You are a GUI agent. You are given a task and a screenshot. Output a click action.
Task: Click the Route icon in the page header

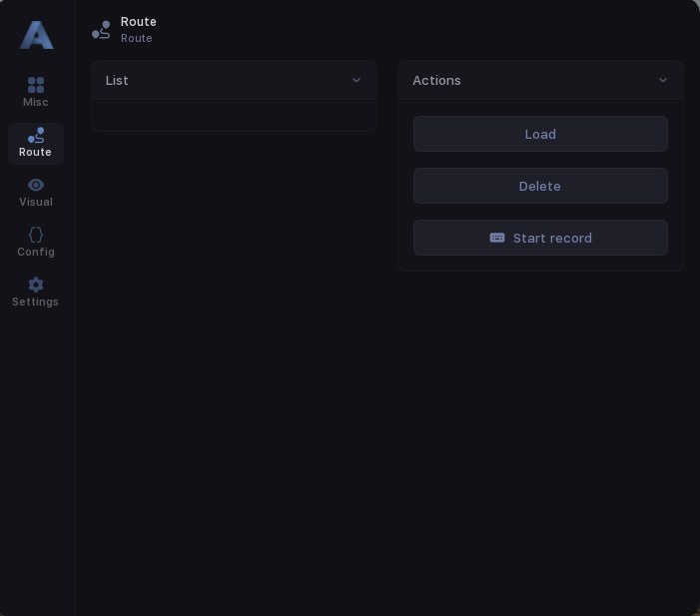101,30
